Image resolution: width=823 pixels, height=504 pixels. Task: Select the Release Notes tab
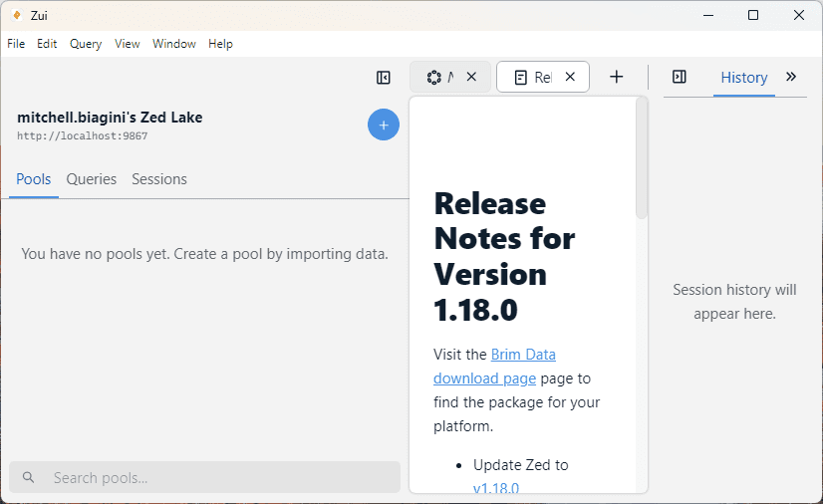pos(543,77)
